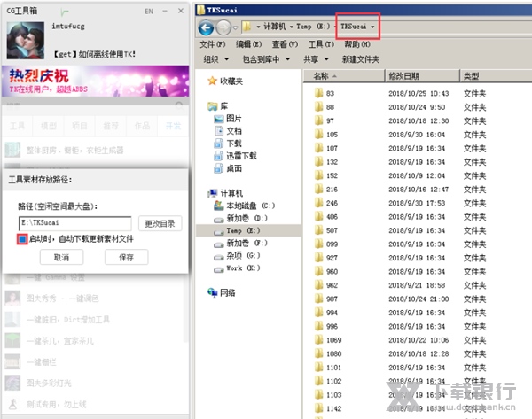Click folder name 1101
The width and height of the screenshot is (532, 419).
[334, 368]
